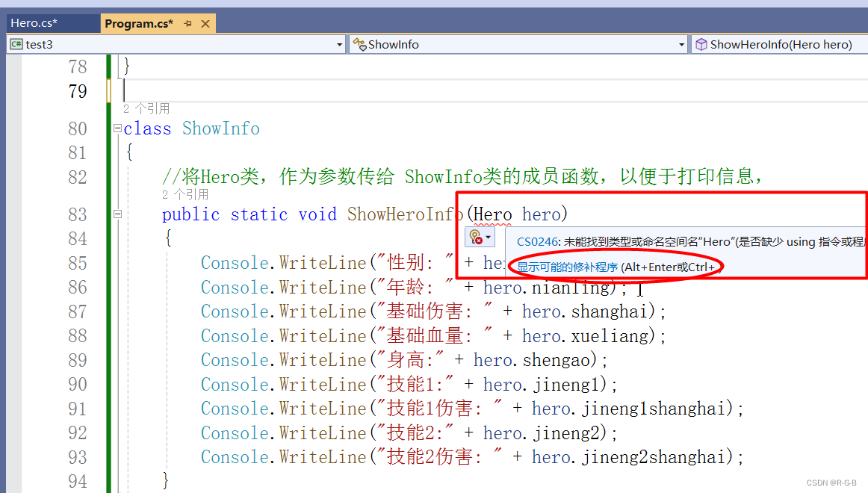Click ShowInfo class name on line 80
The image size is (868, 493).
click(x=221, y=129)
